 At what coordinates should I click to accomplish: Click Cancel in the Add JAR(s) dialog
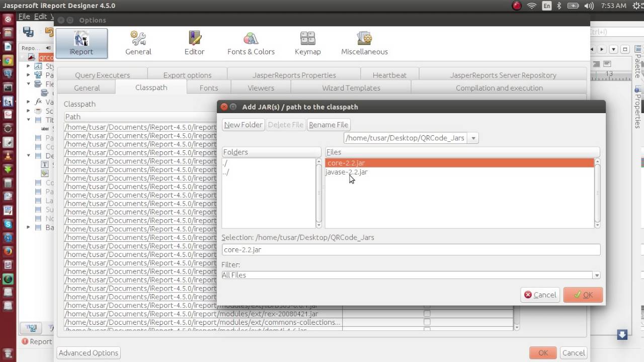coord(540,295)
